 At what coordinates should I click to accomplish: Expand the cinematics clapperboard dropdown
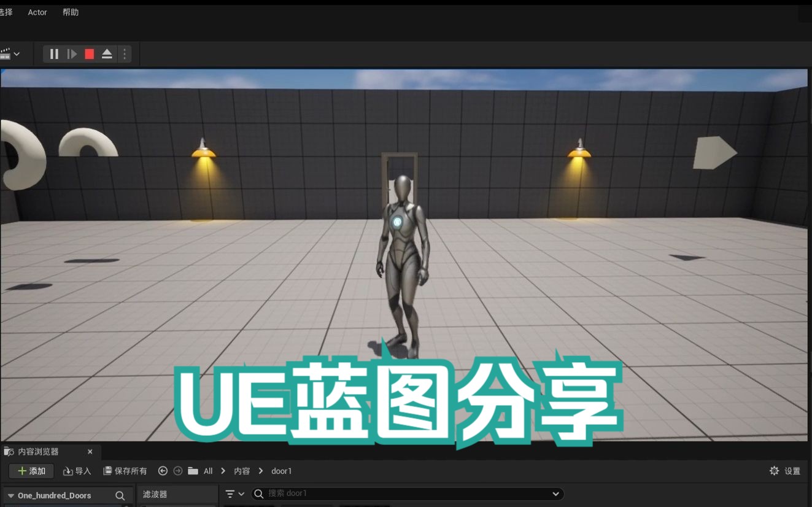[x=10, y=54]
